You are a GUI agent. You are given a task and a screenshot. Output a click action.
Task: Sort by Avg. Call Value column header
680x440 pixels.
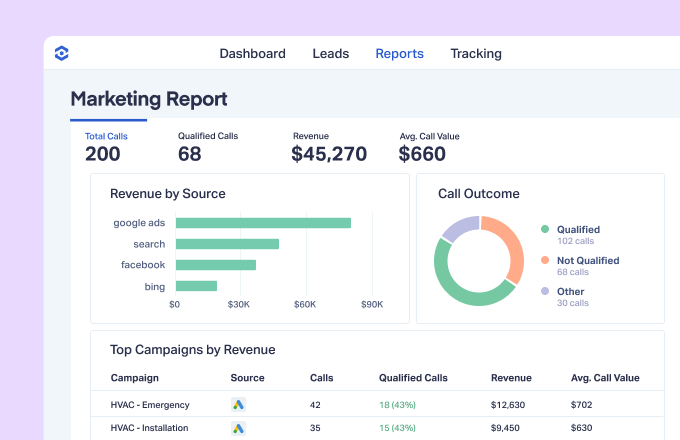[x=605, y=378]
